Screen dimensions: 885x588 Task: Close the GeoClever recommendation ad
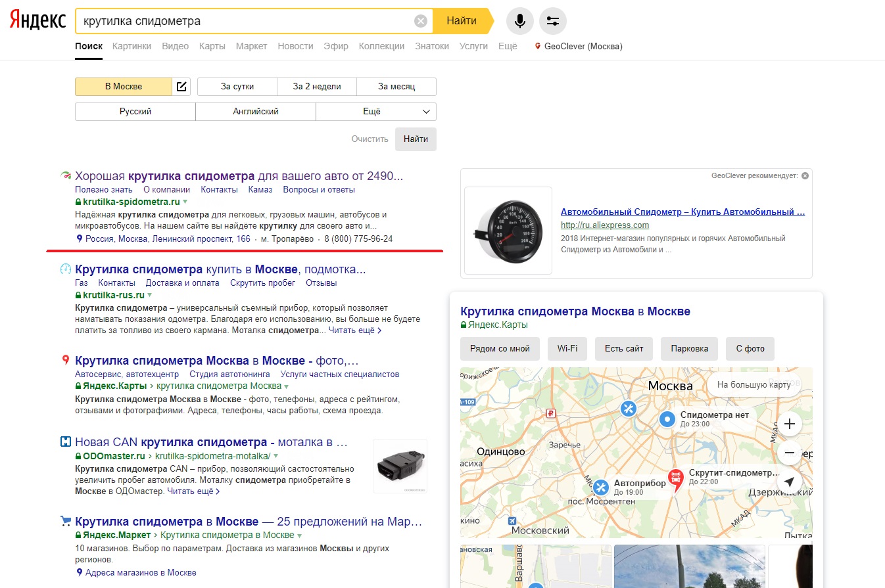point(805,176)
